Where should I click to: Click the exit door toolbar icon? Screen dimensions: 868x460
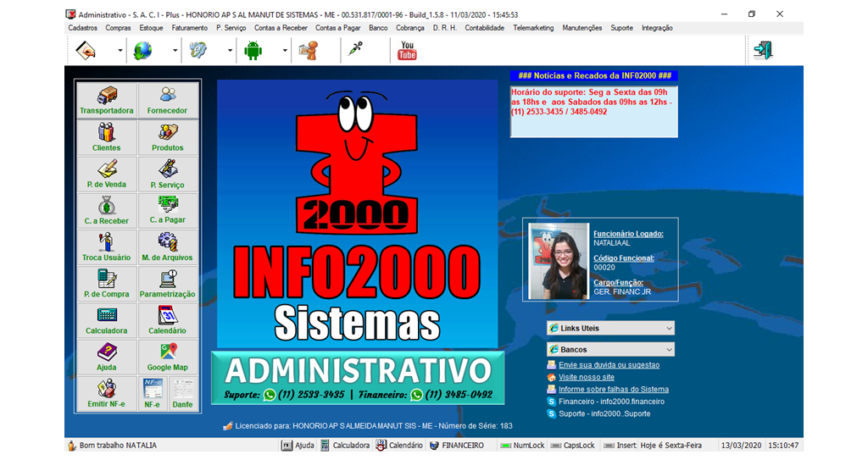point(764,50)
